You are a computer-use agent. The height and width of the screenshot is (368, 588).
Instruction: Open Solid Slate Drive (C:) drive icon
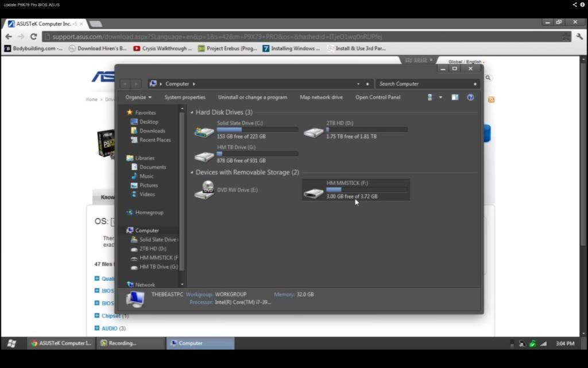tap(204, 132)
